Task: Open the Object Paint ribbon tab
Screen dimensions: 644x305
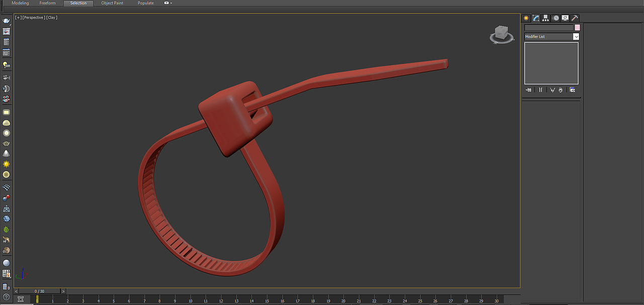Action: point(112,3)
